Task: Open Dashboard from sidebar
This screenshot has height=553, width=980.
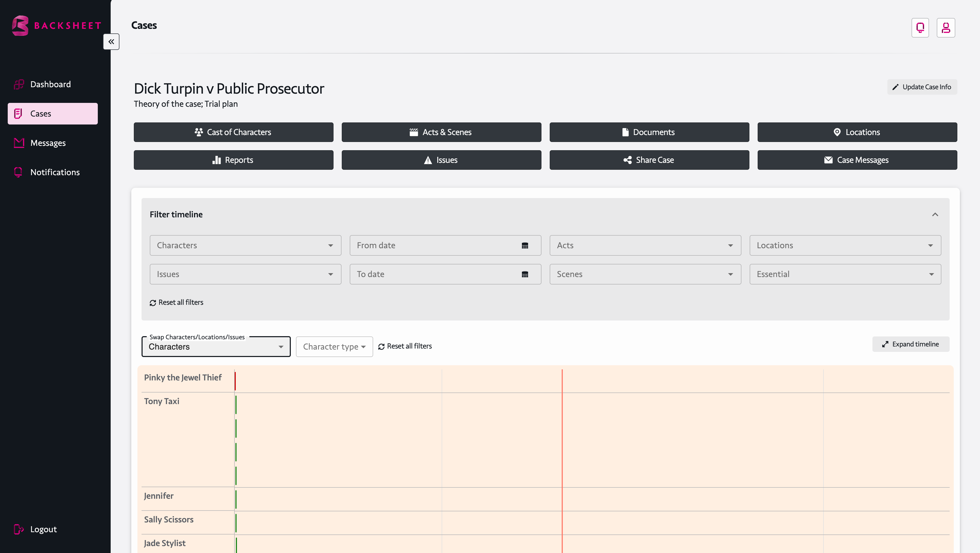Action: (50, 84)
